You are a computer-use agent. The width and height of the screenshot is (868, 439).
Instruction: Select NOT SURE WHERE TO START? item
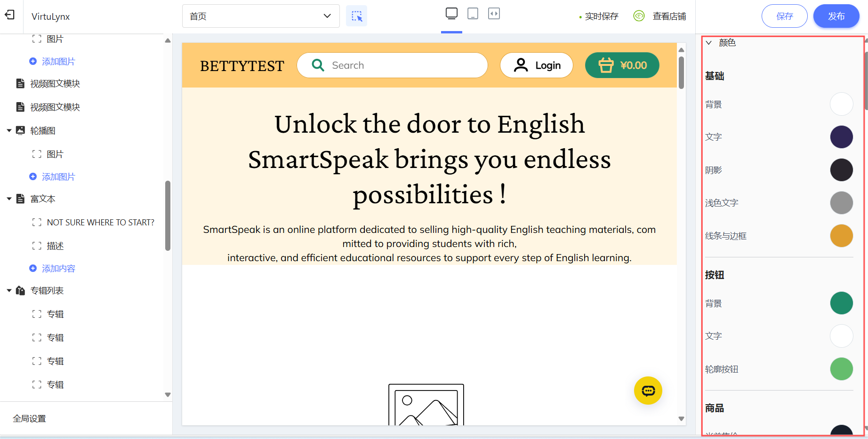[101, 223]
